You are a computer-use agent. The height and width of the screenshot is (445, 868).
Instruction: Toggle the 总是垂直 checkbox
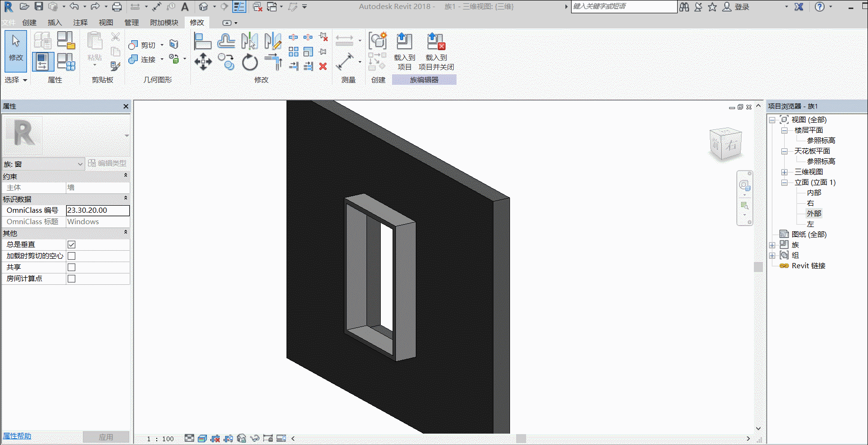tap(72, 245)
